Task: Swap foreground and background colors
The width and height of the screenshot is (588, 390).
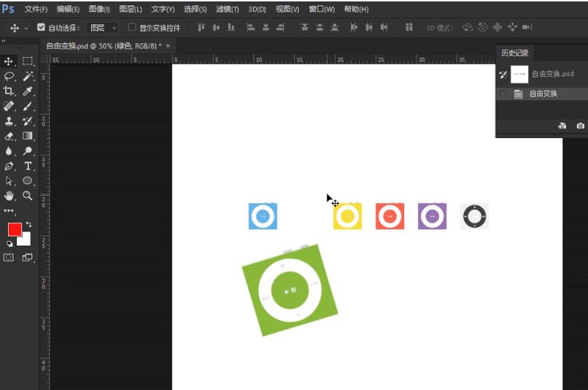Action: (x=29, y=224)
